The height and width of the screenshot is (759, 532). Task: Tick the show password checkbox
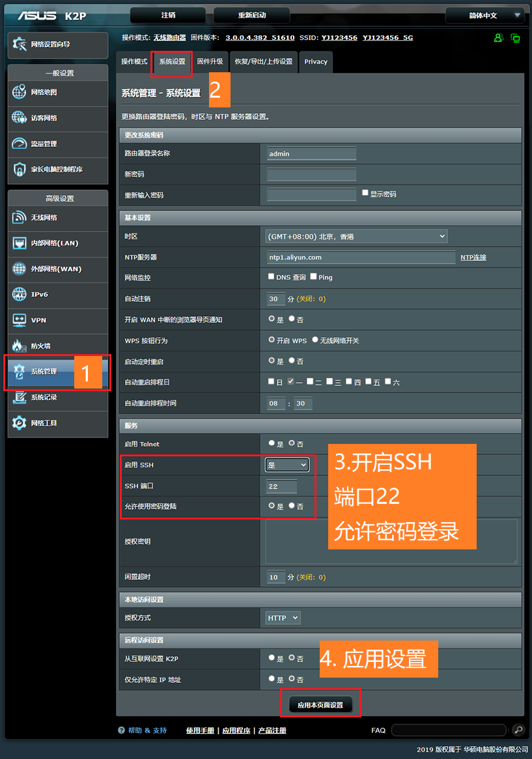click(365, 193)
